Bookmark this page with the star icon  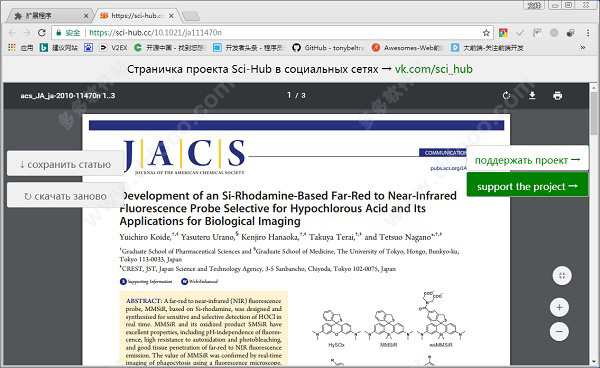[x=486, y=33]
